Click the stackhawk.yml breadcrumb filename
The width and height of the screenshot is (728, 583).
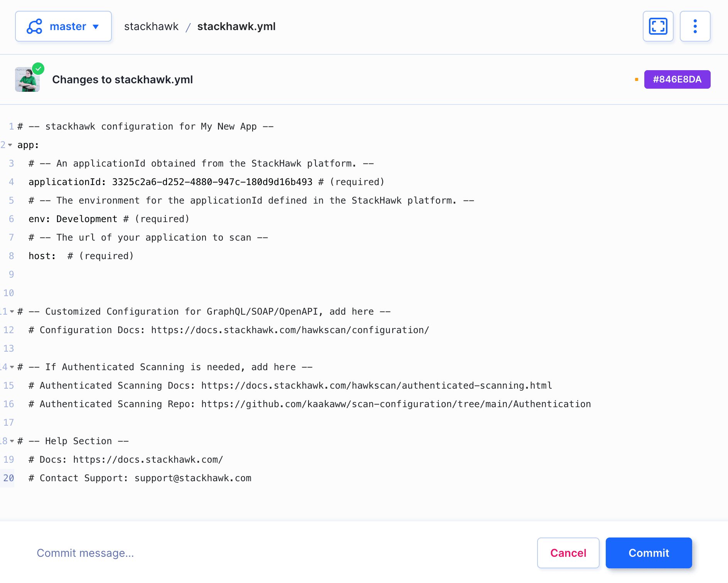coord(236,26)
